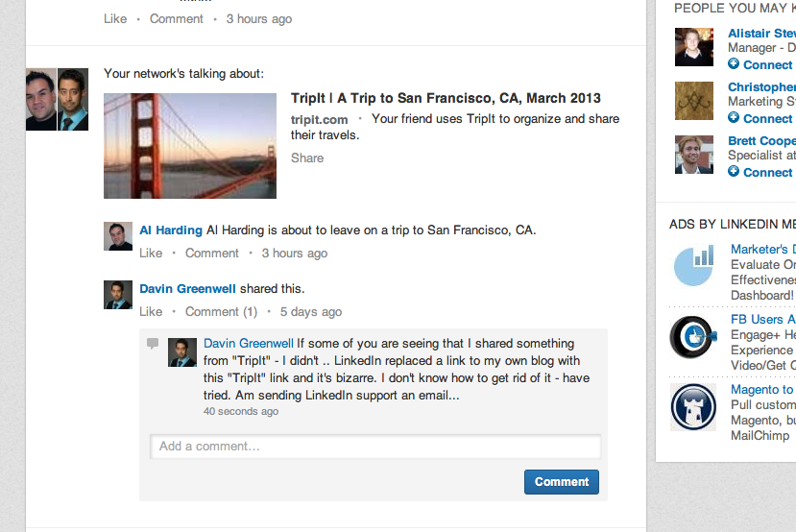Viewport: 796px width, 532px height.
Task: Connect with Alistair
Action: [767, 65]
